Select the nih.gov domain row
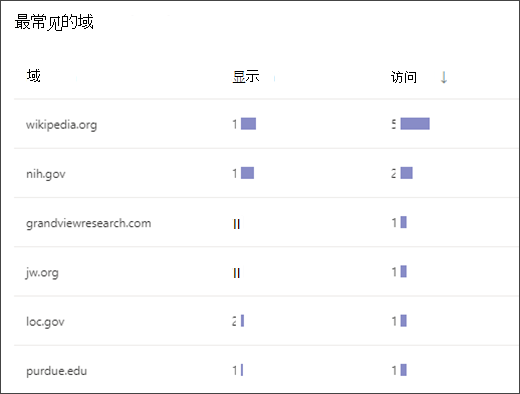Screen dimensions: 520x394 tap(265, 173)
